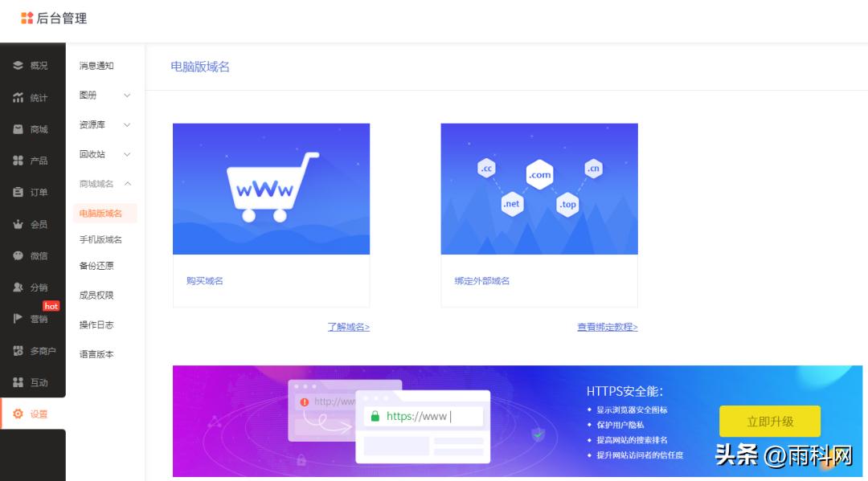Open the 查看绑定教程 binding tutorial link

click(606, 326)
